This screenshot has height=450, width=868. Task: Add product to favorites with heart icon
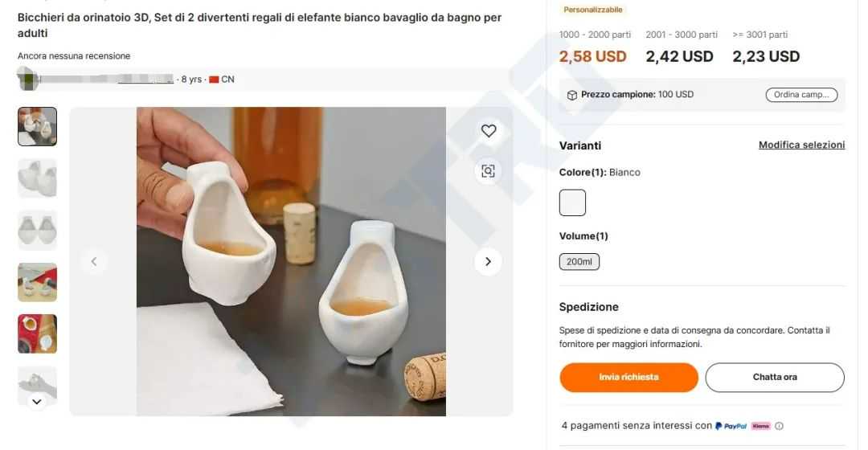489,131
